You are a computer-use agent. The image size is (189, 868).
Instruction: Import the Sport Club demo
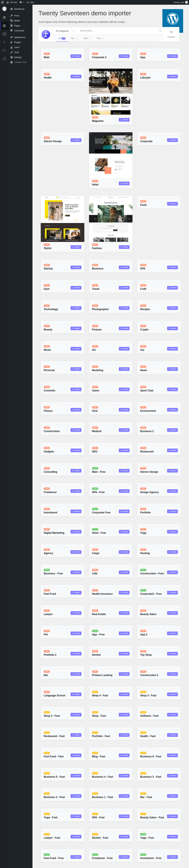(x=172, y=389)
